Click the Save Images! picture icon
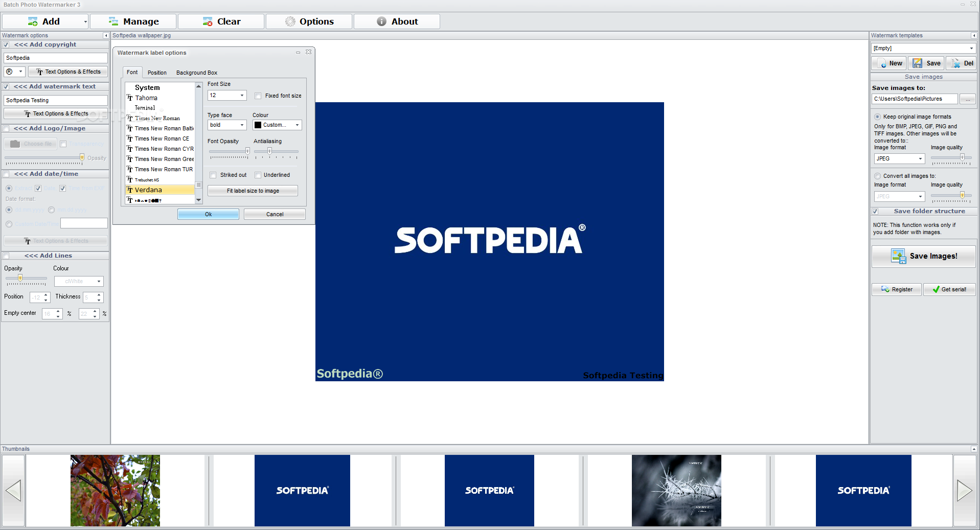The width and height of the screenshot is (980, 530). [898, 256]
